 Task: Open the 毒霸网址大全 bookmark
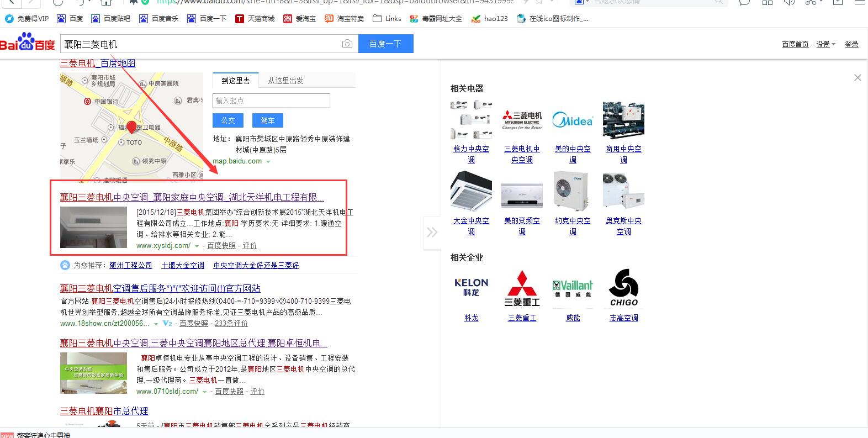436,19
